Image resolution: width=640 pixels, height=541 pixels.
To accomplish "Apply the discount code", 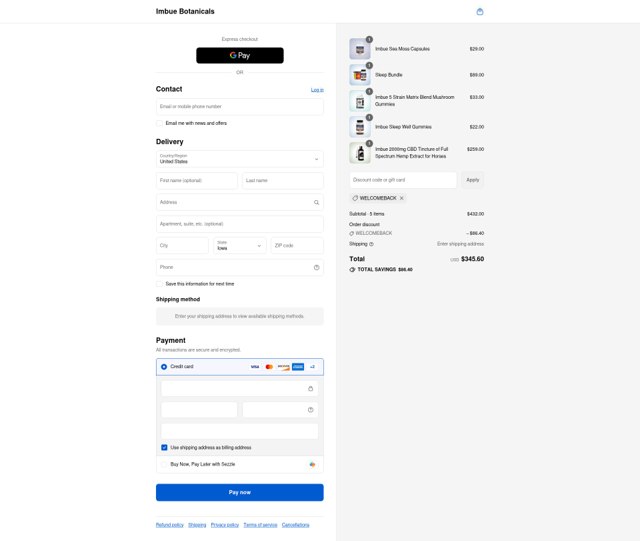I will click(473, 180).
